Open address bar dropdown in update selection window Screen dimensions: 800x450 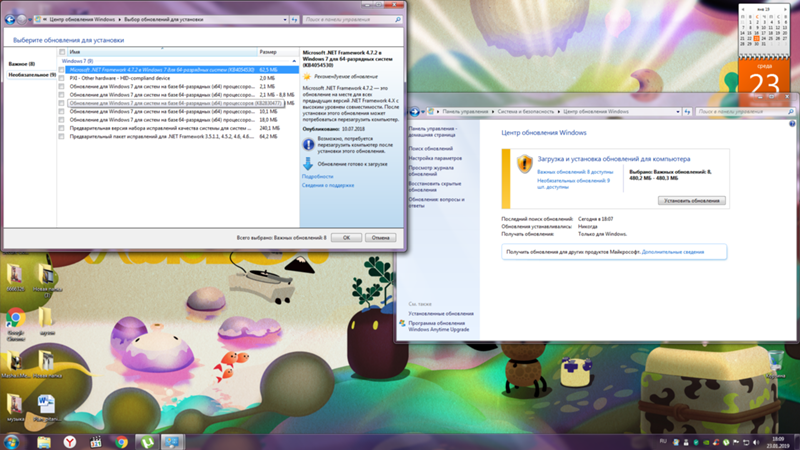click(x=285, y=19)
